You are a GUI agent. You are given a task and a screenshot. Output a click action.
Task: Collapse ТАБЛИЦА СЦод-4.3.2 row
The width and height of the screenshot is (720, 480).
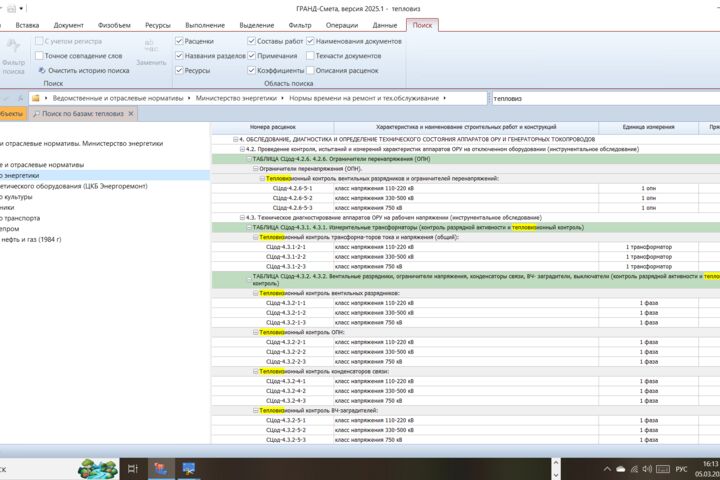[249, 277]
